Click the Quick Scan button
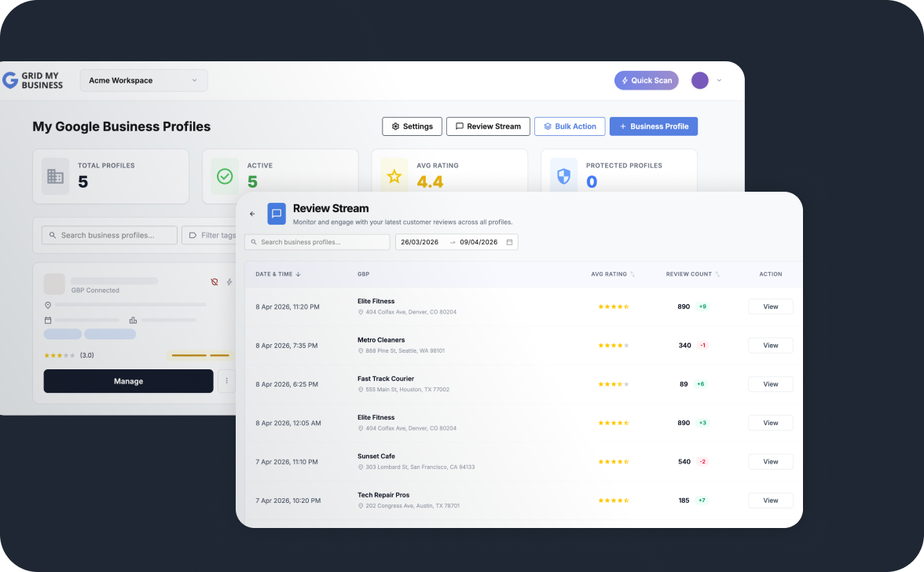This screenshot has height=572, width=924. tap(647, 80)
